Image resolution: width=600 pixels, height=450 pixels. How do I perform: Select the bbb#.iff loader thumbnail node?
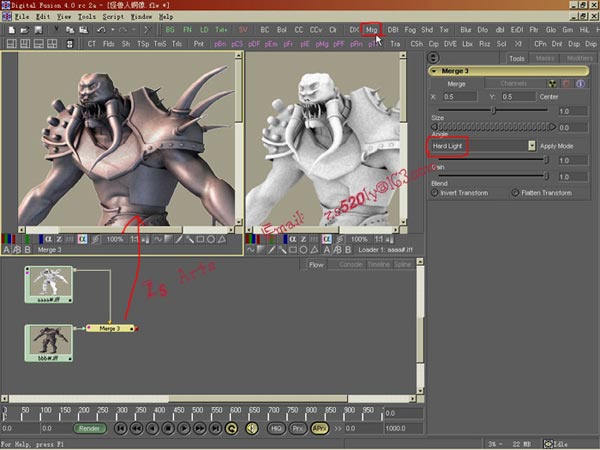coord(49,343)
